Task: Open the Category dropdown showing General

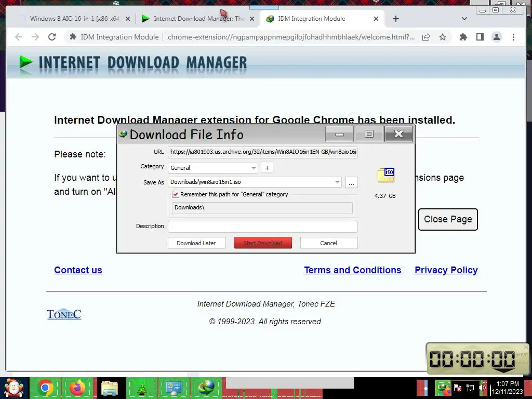Action: [x=212, y=168]
